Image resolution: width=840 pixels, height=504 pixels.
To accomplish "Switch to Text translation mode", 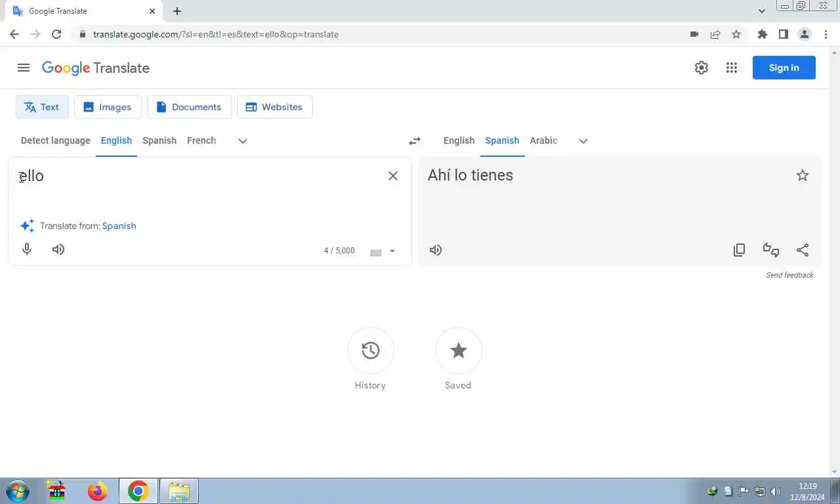I will pyautogui.click(x=42, y=107).
